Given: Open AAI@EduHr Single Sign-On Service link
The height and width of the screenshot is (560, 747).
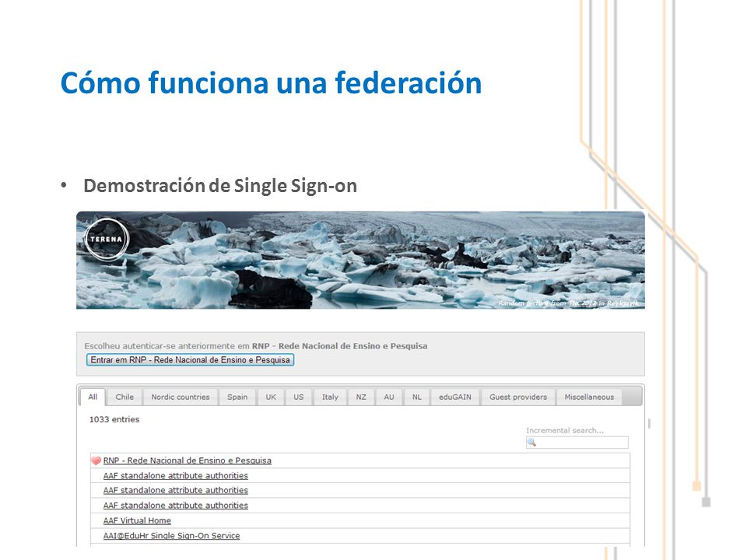Looking at the screenshot, I should coord(171,536).
